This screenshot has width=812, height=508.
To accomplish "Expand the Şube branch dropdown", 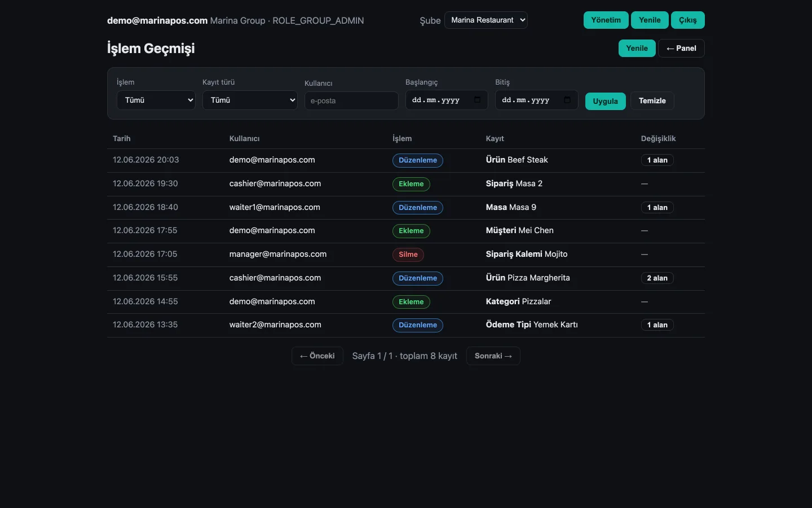I will (486, 20).
